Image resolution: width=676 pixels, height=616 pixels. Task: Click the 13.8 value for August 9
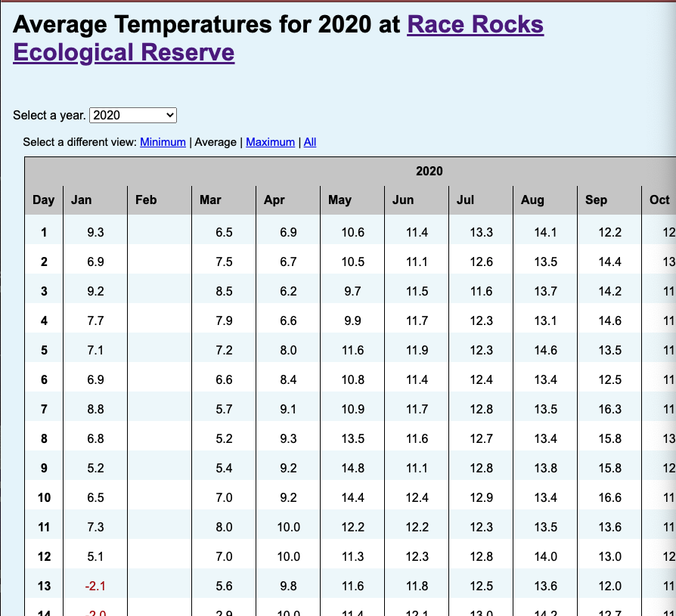(545, 468)
